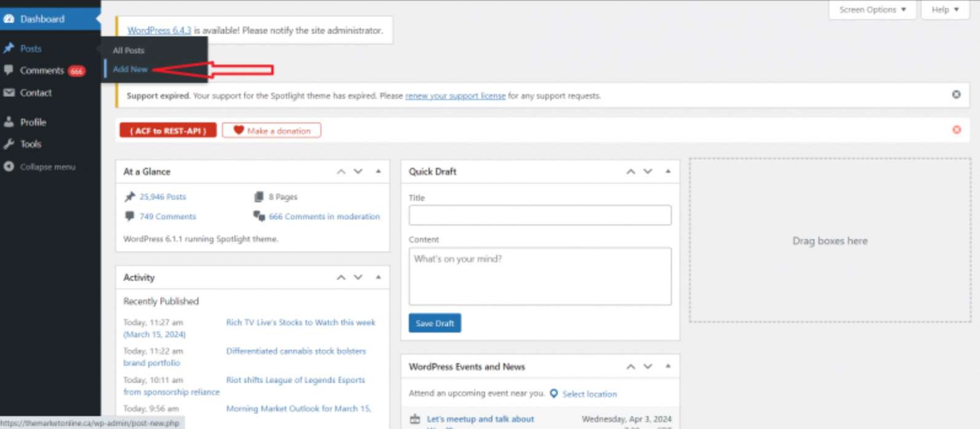The width and height of the screenshot is (980, 429).
Task: Click the Contact envelope icon
Action: [9, 93]
